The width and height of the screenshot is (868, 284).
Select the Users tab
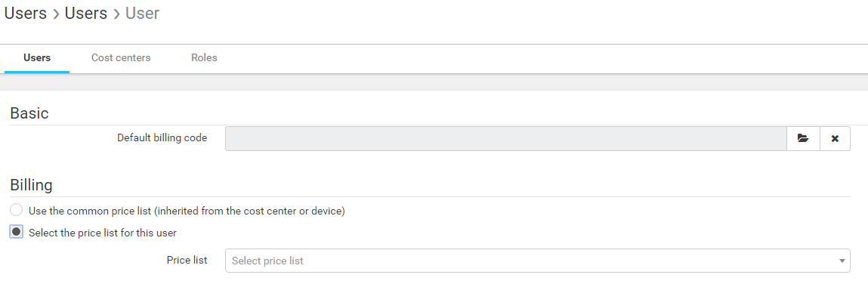37,57
